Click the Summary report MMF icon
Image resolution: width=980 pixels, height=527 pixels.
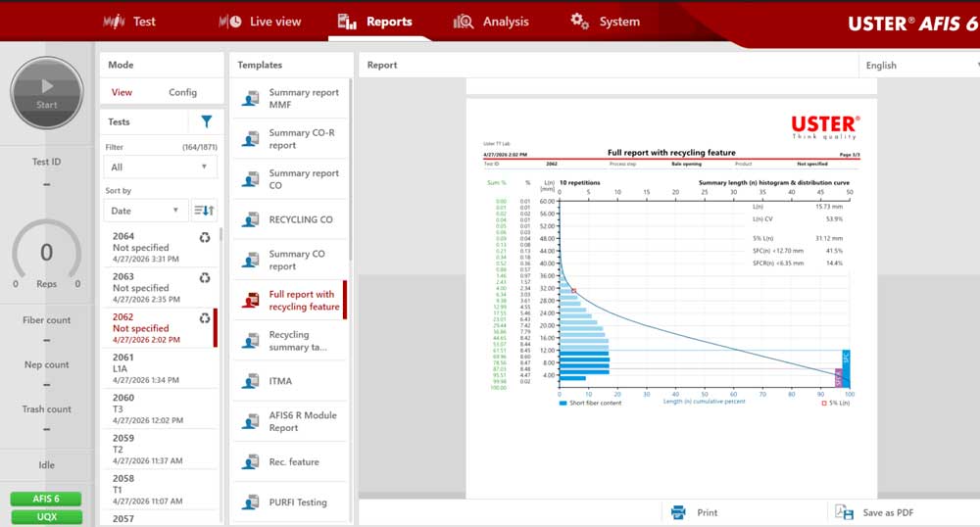pyautogui.click(x=251, y=98)
